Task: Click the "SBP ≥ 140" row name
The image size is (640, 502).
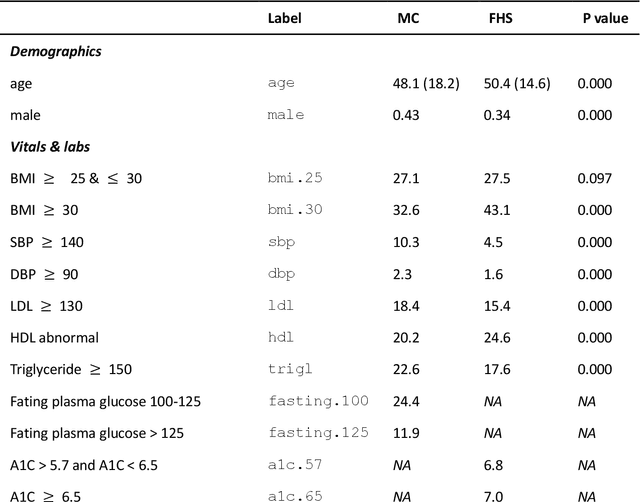Action: 44,243
